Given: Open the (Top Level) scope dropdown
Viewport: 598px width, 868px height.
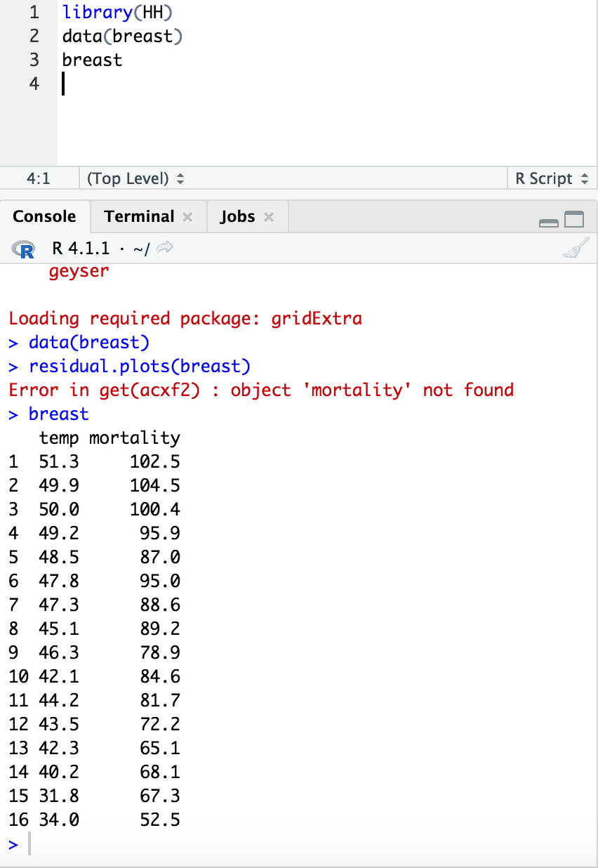Looking at the screenshot, I should pos(135,178).
